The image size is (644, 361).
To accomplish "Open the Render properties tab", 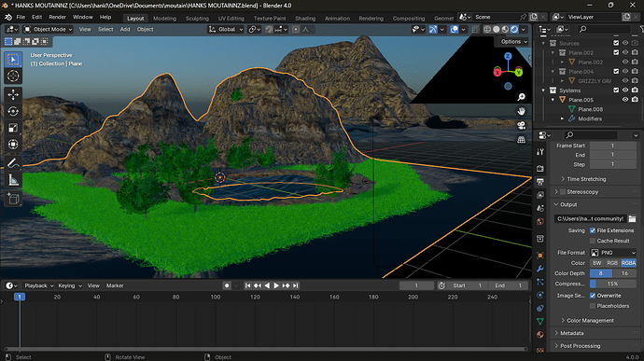I will click(540, 169).
